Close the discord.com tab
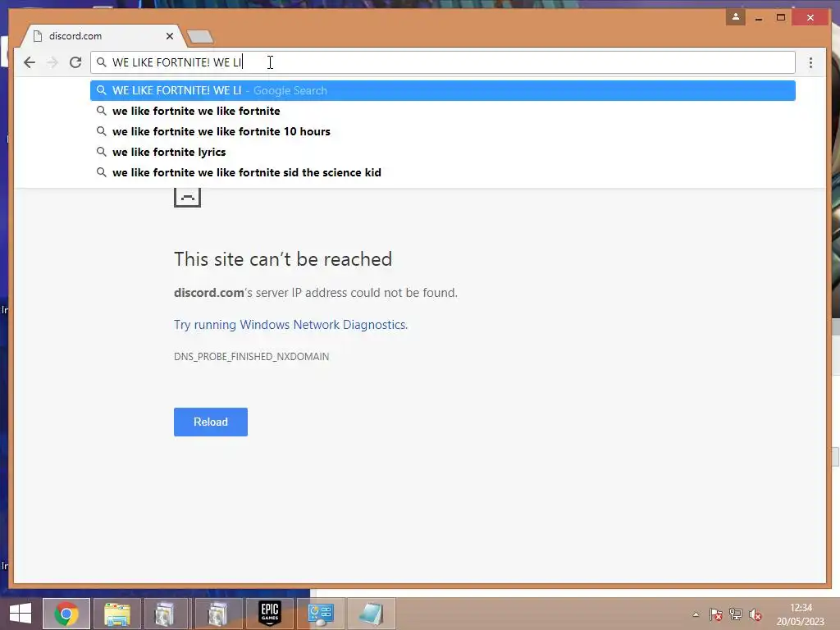 pos(169,36)
